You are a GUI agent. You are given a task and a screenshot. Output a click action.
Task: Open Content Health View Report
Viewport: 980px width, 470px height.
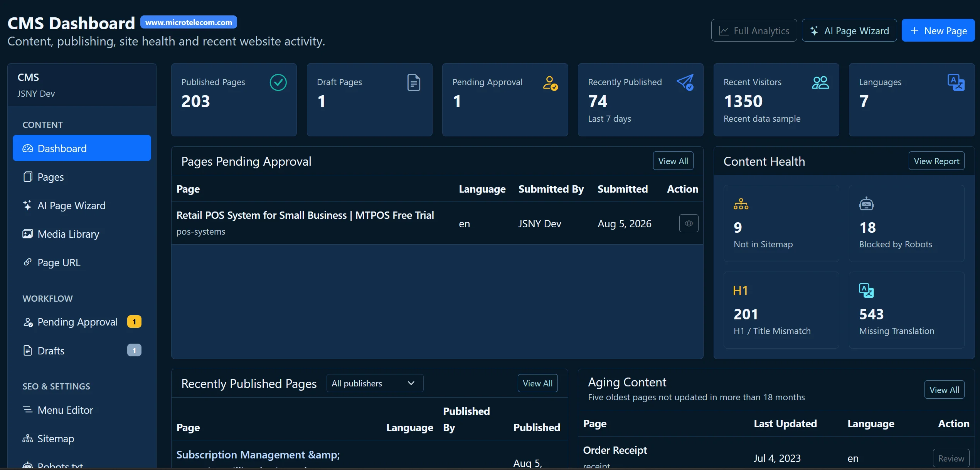936,161
